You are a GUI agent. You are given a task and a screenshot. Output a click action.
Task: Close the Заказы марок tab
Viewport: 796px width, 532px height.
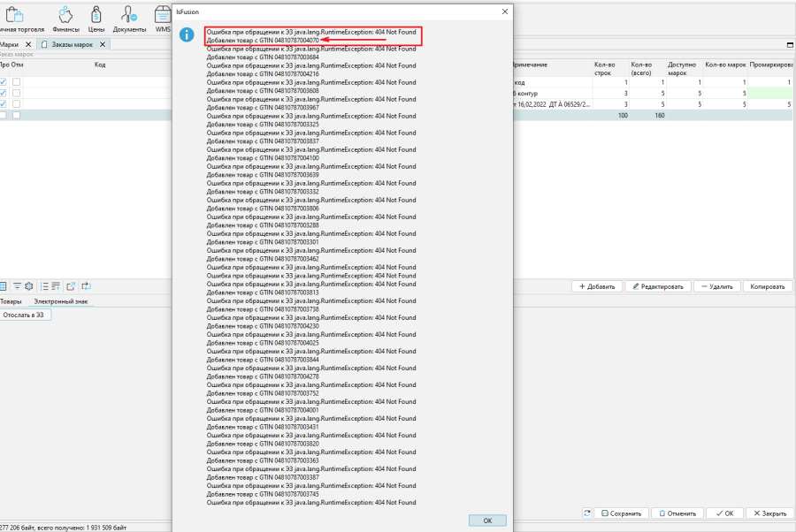(103, 44)
